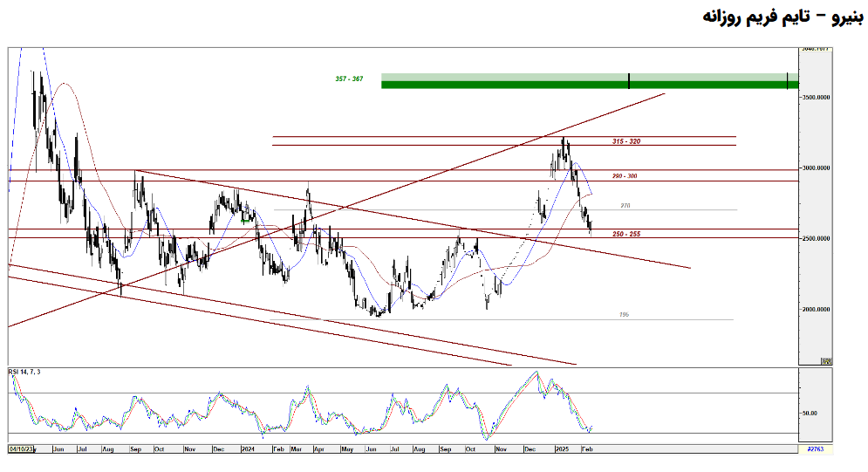
Task: Click the #2763 label at bottom right
Action: (x=817, y=448)
